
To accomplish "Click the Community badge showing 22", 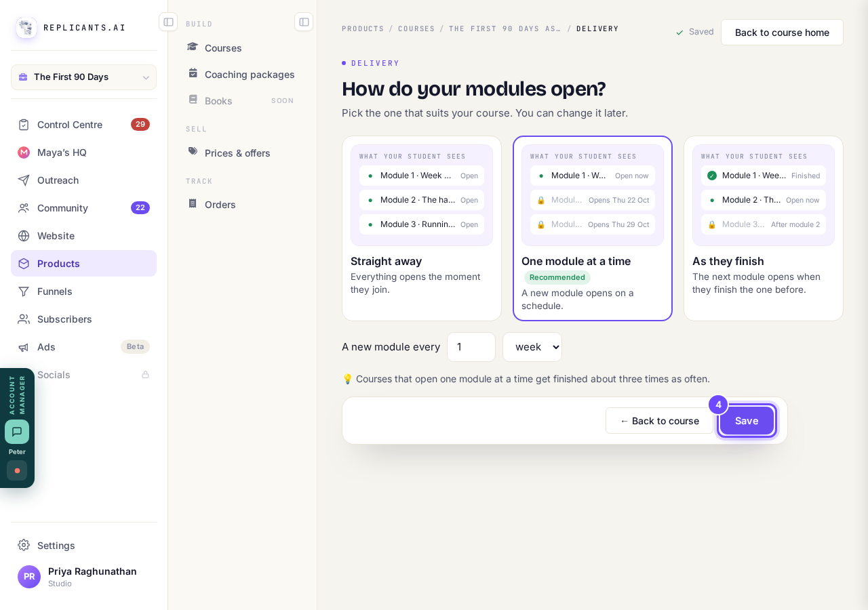I will 140,208.
